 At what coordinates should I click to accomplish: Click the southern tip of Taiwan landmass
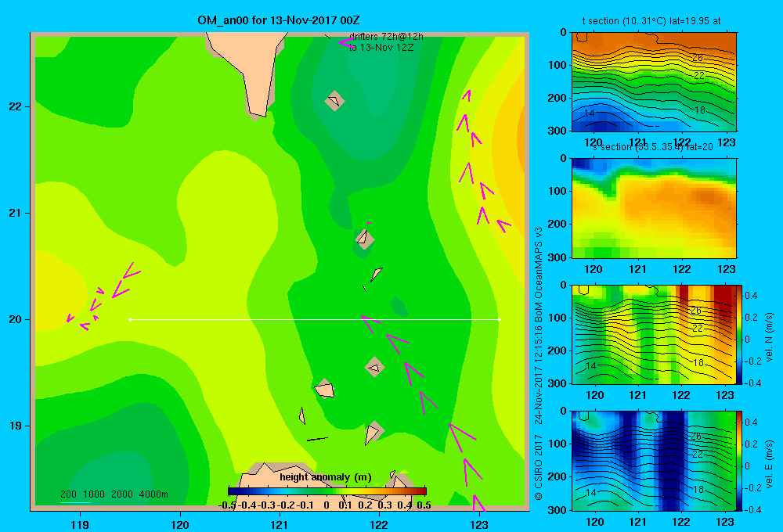click(x=258, y=115)
